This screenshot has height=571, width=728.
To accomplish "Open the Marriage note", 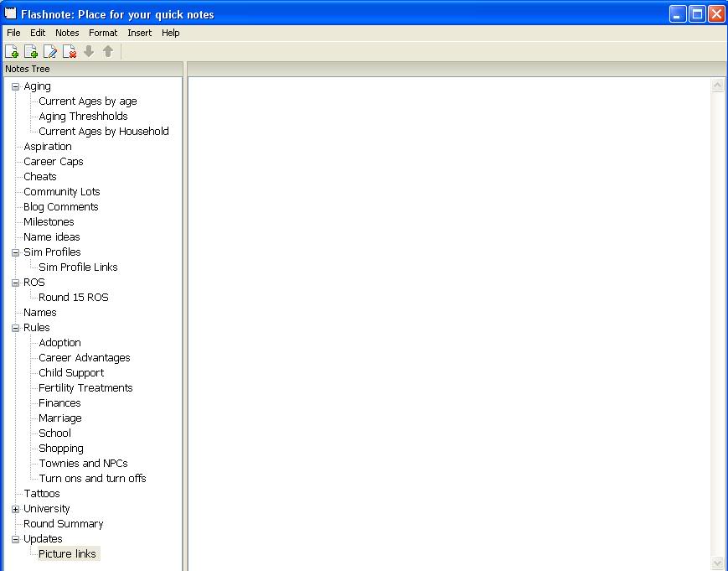I will point(59,418).
